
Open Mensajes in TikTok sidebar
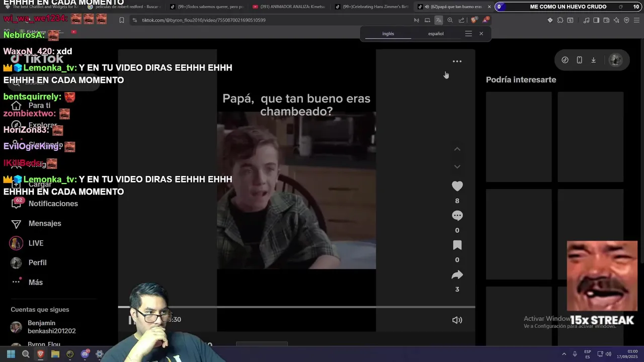point(36,223)
